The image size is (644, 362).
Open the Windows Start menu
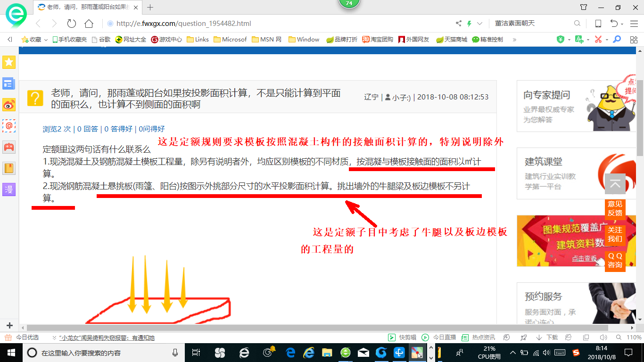coord(10,353)
